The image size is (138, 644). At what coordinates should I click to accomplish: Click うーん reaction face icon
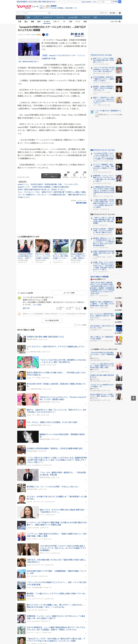(77, 308)
